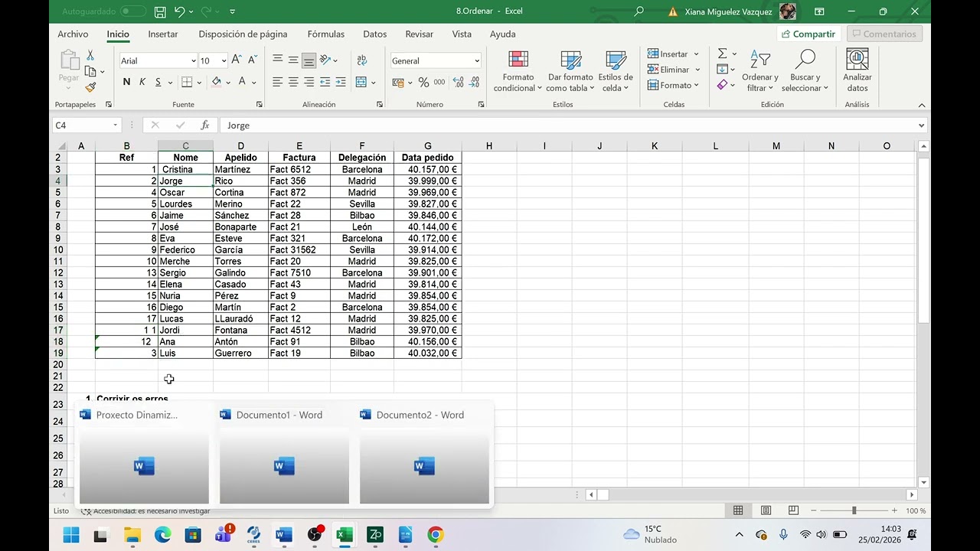Click the text orientation icon
The height and width of the screenshot is (551, 980).
coord(326,60)
